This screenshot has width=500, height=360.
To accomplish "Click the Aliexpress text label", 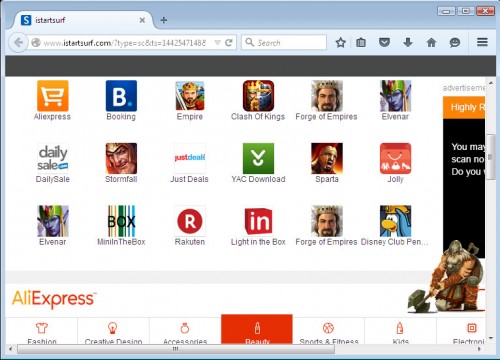I will pyautogui.click(x=52, y=117).
